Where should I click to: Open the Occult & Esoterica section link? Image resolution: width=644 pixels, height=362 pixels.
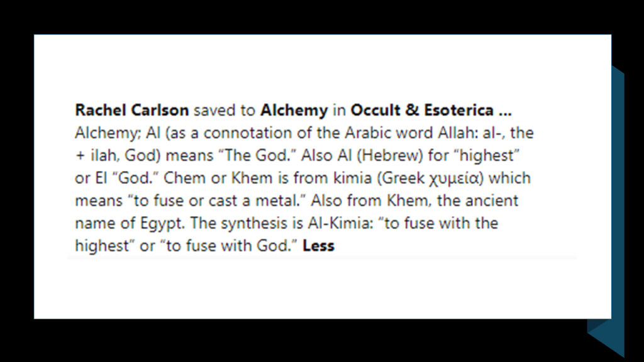(x=421, y=111)
